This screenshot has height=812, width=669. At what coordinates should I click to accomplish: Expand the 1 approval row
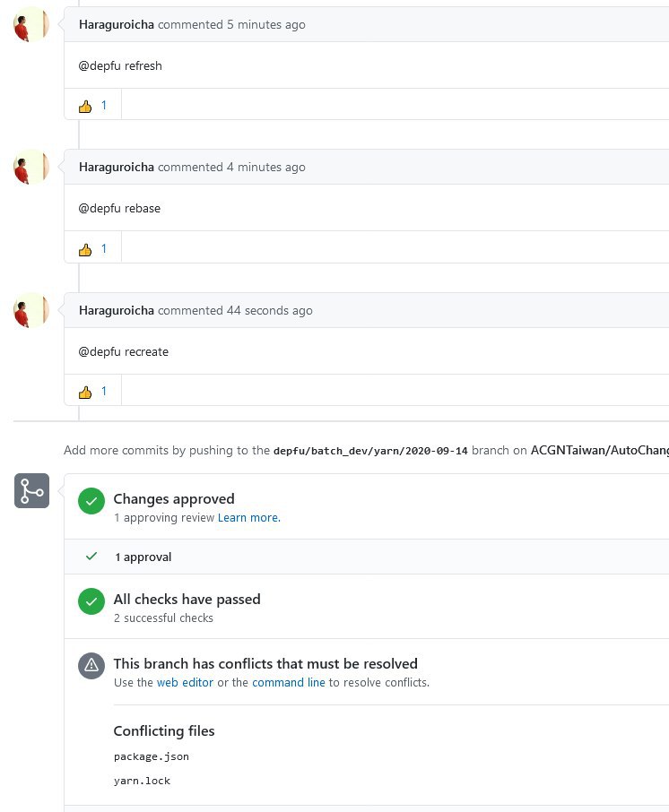(x=367, y=557)
